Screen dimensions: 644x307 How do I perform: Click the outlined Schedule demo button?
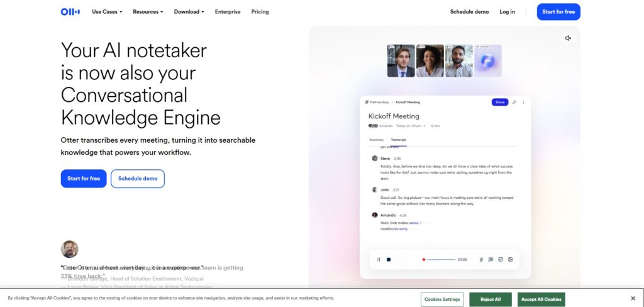(138, 179)
